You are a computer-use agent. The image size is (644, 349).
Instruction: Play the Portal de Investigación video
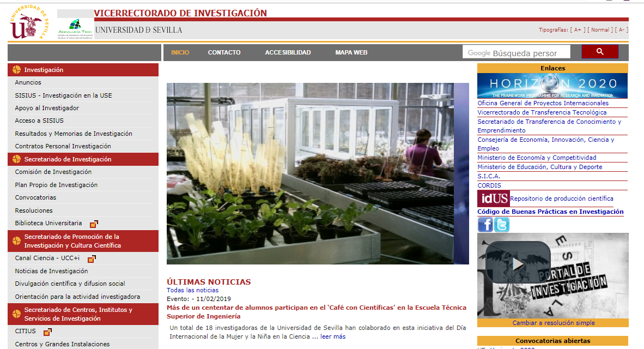(518, 264)
